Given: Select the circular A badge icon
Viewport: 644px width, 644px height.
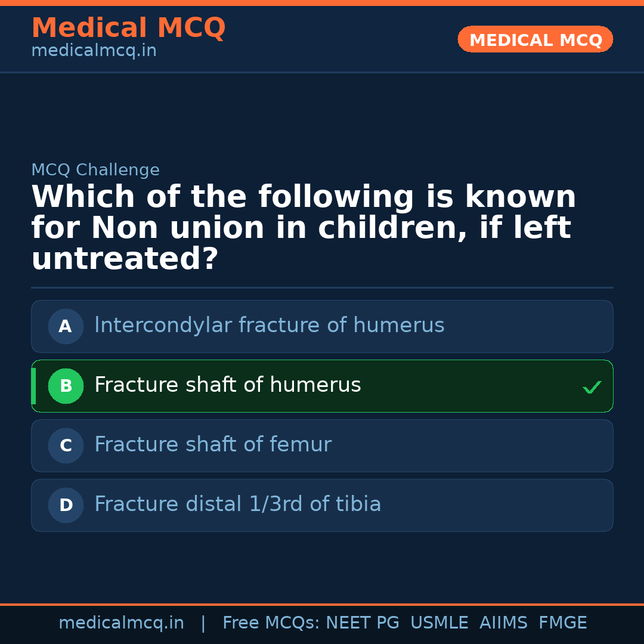Looking at the screenshot, I should tap(66, 326).
